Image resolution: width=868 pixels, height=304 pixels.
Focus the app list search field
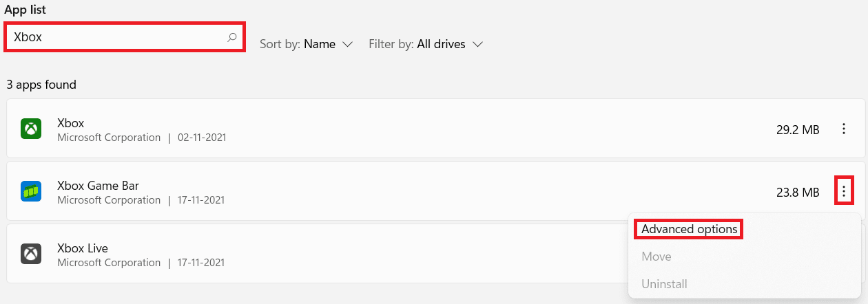[117, 37]
